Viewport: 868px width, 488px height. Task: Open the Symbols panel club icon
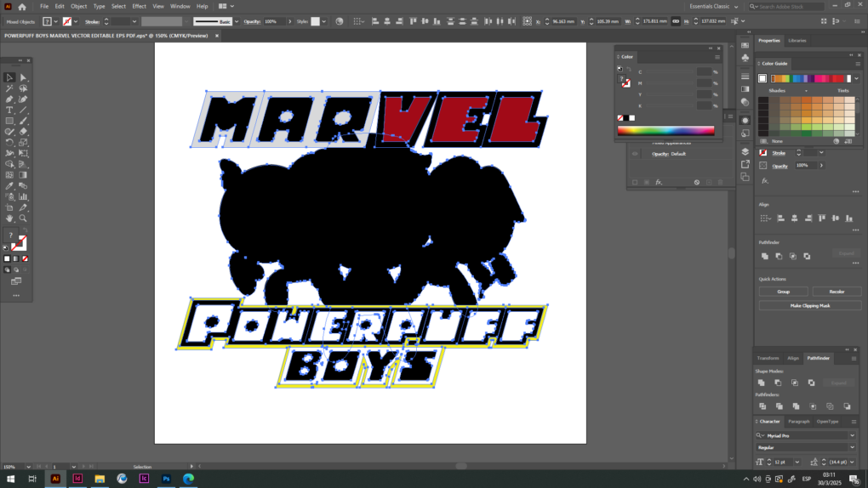point(745,58)
